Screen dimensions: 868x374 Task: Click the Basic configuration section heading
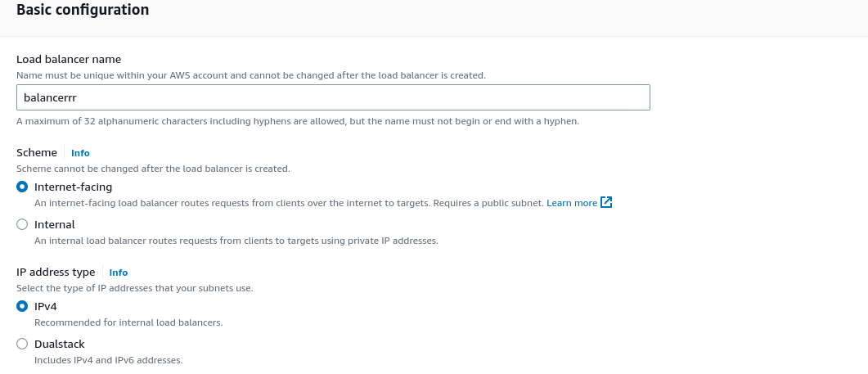tap(83, 10)
